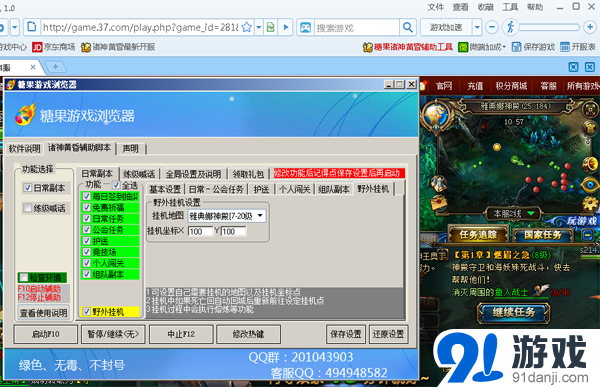This screenshot has height=387, width=600.
Task: Click the JD 京东商场 bookmark icon
Action: pyautogui.click(x=37, y=47)
